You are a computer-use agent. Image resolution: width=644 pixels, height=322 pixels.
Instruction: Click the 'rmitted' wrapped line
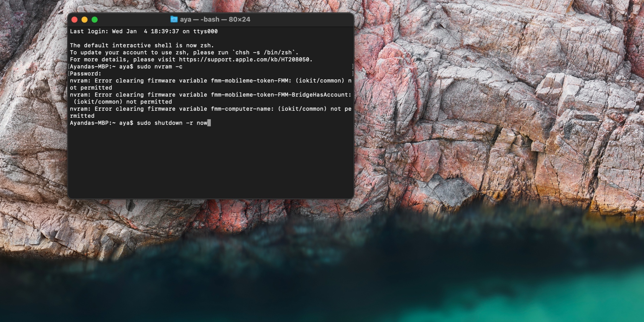(x=82, y=116)
